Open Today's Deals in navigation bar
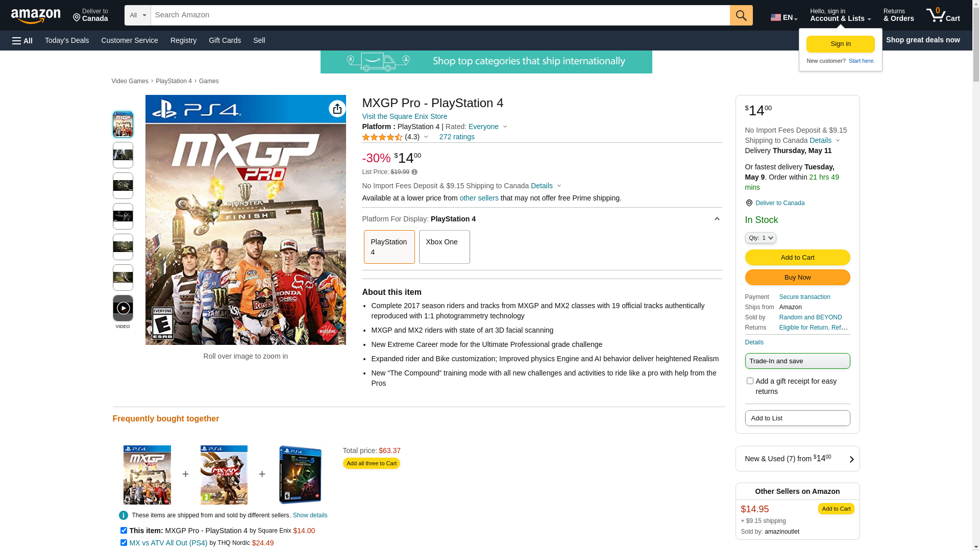980x551 pixels. (67, 40)
